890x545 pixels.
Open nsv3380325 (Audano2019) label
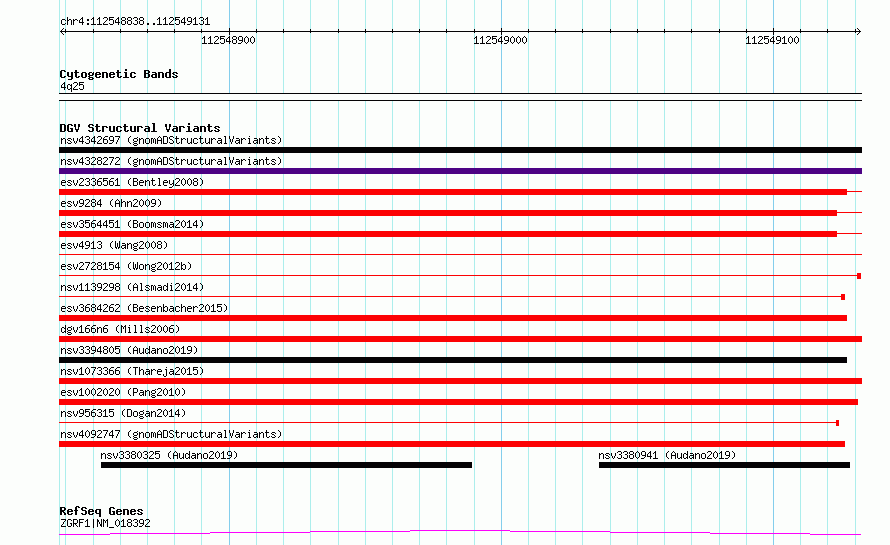(x=169, y=455)
